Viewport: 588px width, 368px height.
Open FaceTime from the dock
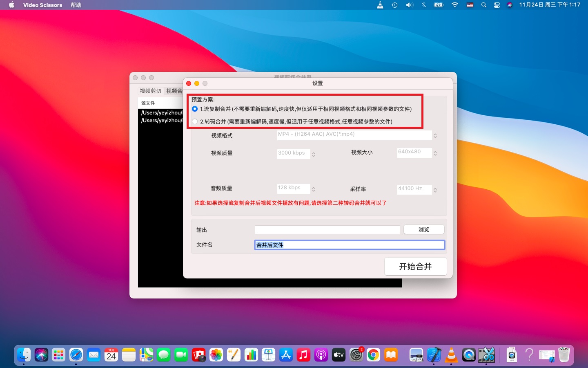click(181, 355)
